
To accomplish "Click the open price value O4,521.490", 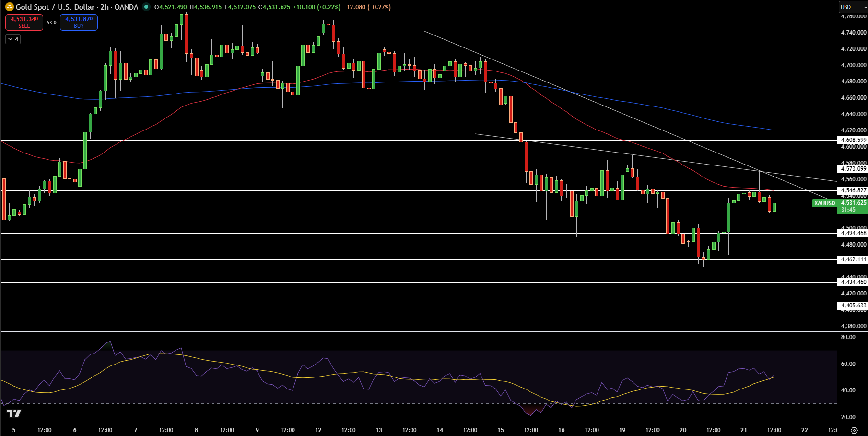I will (x=170, y=7).
